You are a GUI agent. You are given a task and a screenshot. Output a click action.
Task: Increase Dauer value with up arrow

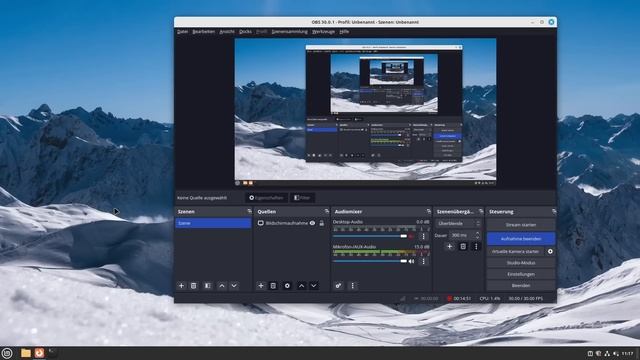tap(477, 233)
